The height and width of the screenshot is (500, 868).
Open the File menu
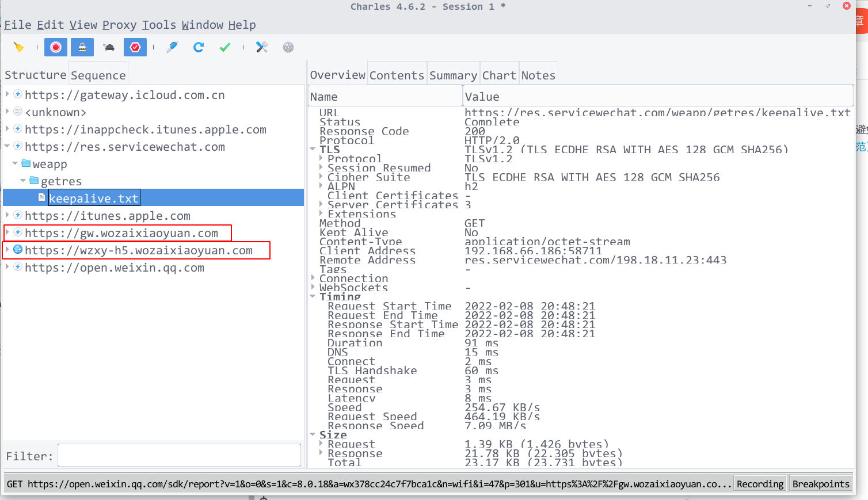click(18, 25)
